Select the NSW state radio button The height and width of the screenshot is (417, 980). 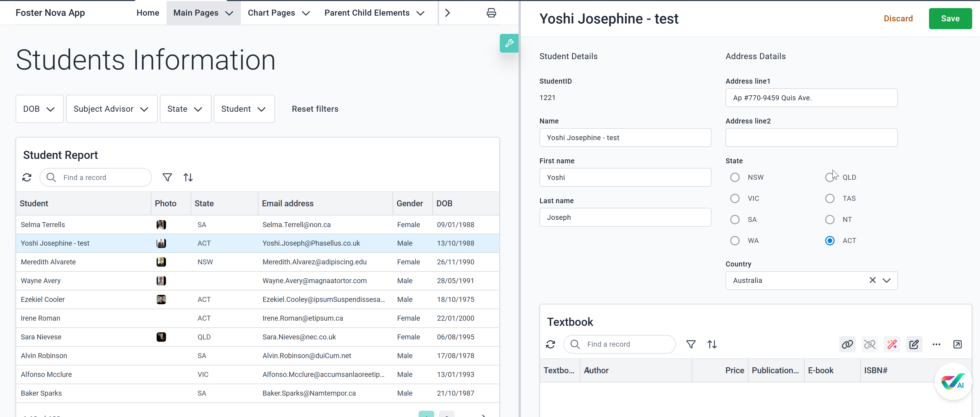[735, 177]
